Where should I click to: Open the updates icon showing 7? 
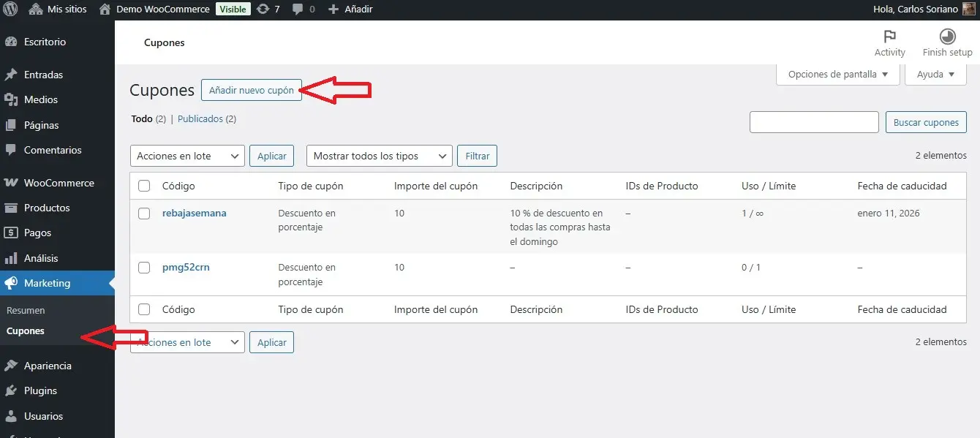[263, 10]
